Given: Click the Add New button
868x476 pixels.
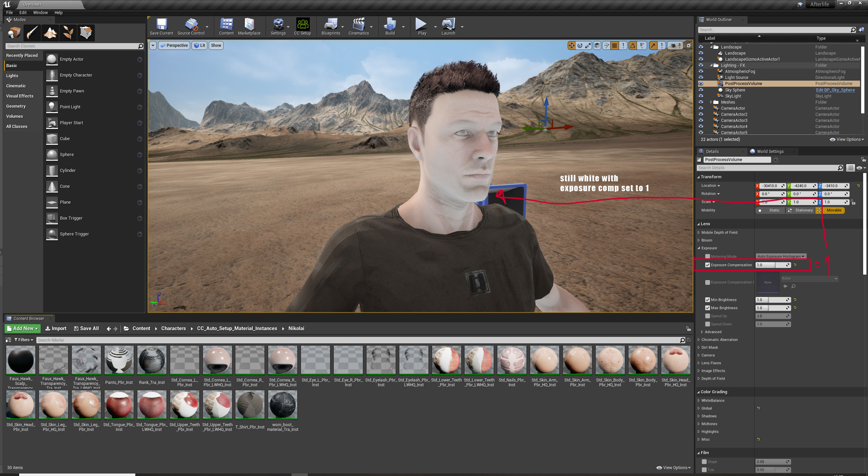Looking at the screenshot, I should [22, 329].
